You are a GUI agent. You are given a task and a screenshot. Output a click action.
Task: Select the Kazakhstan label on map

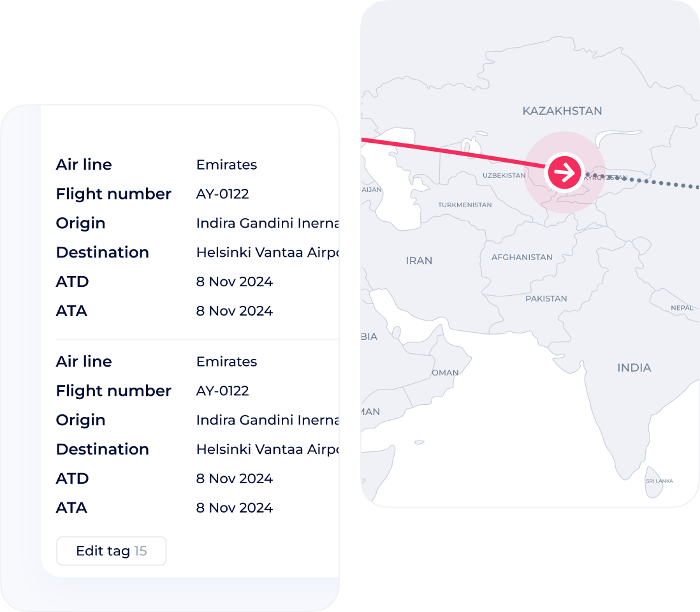(x=562, y=111)
